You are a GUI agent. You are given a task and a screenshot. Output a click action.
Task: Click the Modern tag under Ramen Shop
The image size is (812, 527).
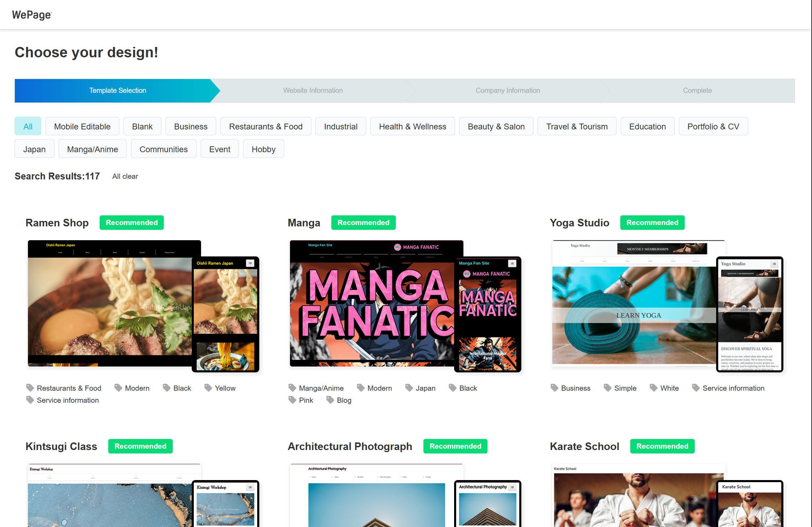coord(137,388)
